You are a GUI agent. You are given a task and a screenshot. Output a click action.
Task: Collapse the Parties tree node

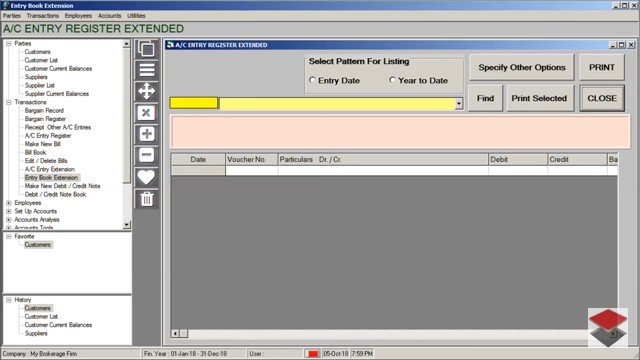[x=9, y=43]
